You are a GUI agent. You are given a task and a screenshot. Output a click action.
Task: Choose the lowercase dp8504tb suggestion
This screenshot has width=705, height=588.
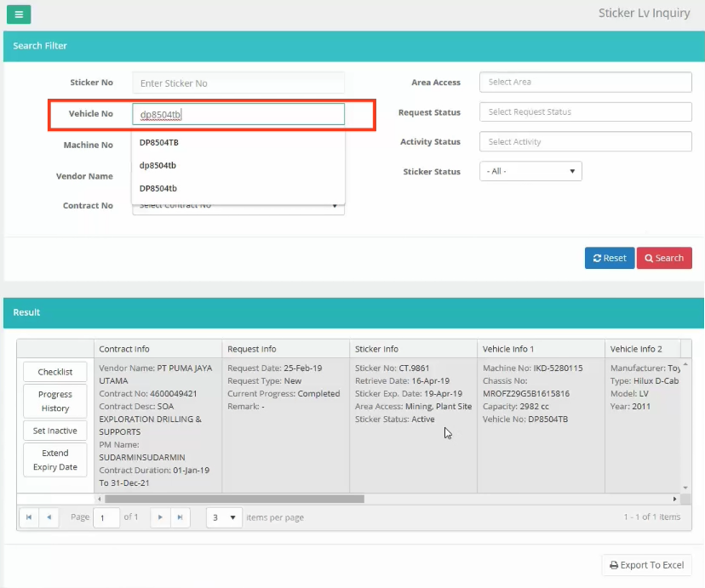pos(158,165)
